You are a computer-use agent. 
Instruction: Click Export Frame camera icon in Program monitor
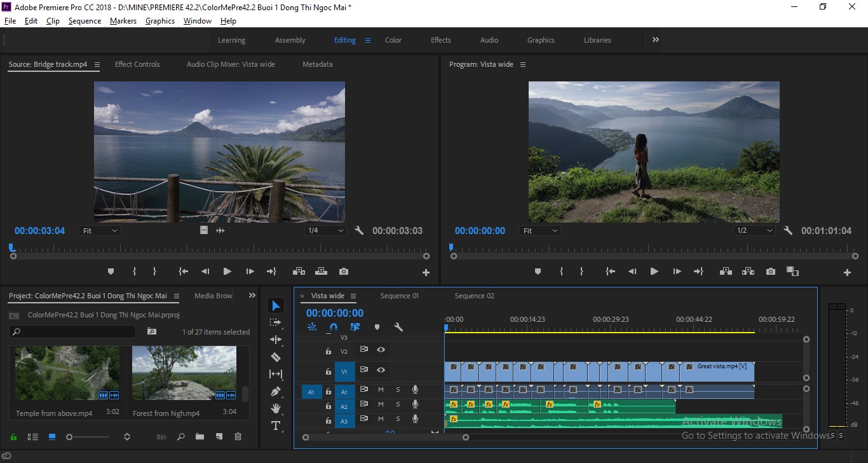coord(771,272)
